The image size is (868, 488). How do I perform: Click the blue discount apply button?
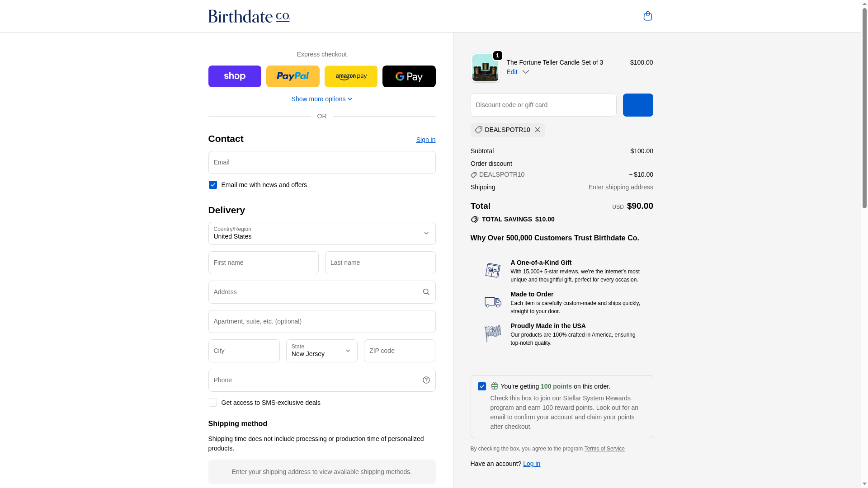(637, 105)
